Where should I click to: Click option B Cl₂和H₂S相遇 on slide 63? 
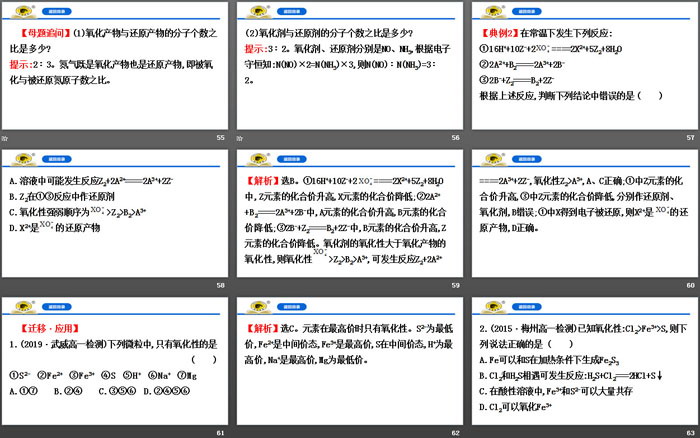click(x=571, y=375)
